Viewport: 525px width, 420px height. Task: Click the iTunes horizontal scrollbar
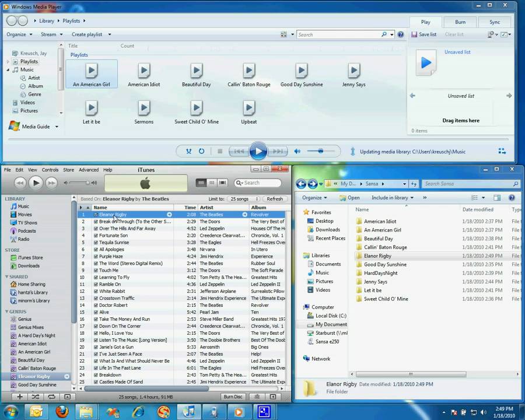pos(146,389)
